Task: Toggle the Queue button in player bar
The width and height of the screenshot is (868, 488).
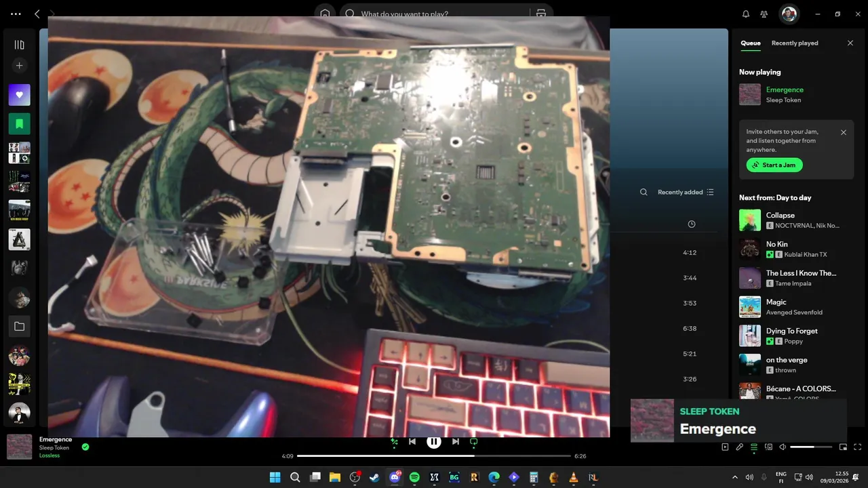Action: 754,447
